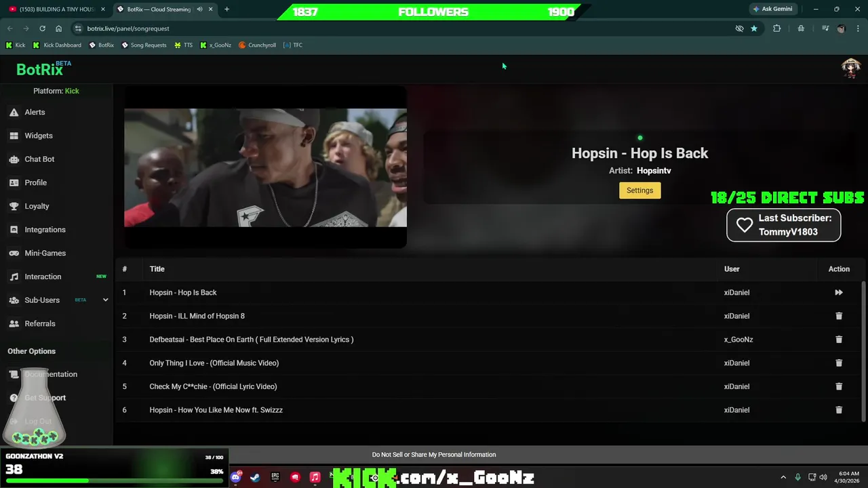Bookmark this page with the star icon
The width and height of the screenshot is (868, 488).
coord(754,28)
